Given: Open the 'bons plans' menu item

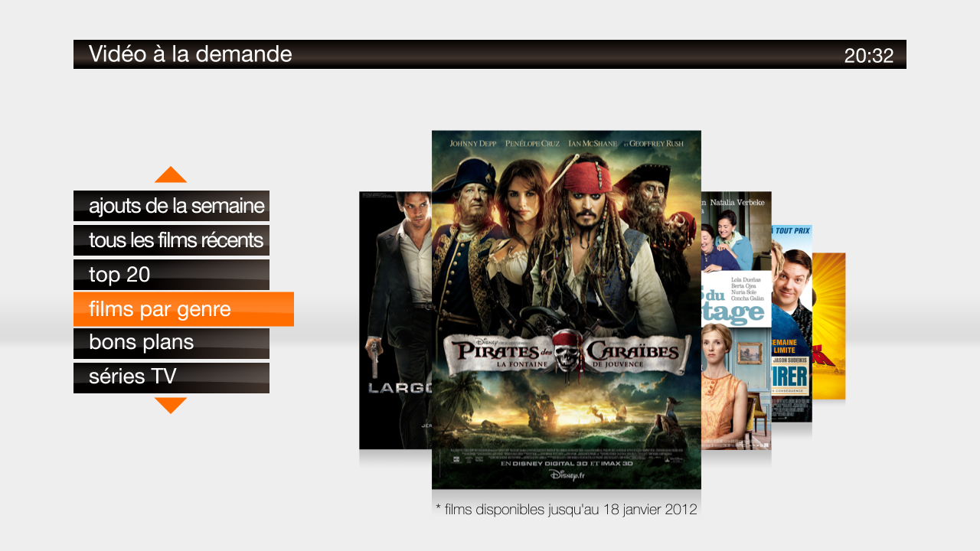Looking at the screenshot, I should pyautogui.click(x=171, y=343).
